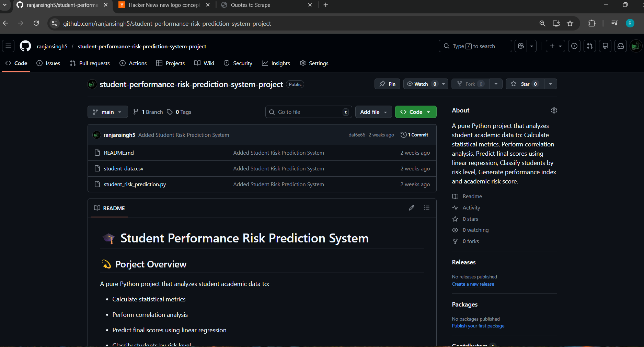Open the Copilot chat icon
Viewport: 644px width, 347px height.
[x=521, y=46]
